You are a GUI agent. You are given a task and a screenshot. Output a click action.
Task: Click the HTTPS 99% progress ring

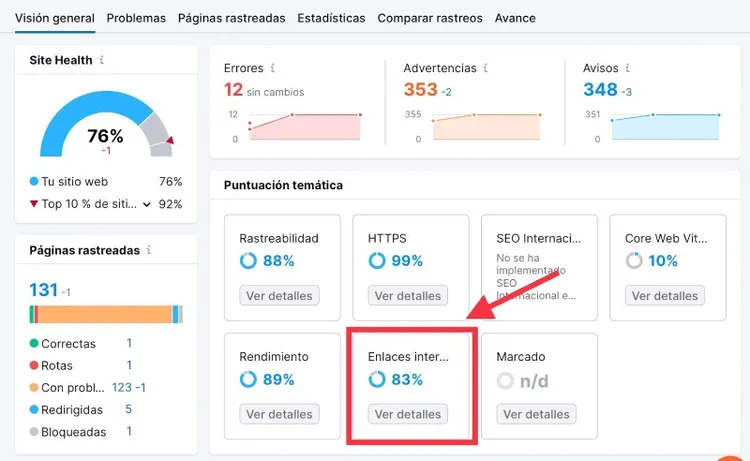click(x=377, y=261)
